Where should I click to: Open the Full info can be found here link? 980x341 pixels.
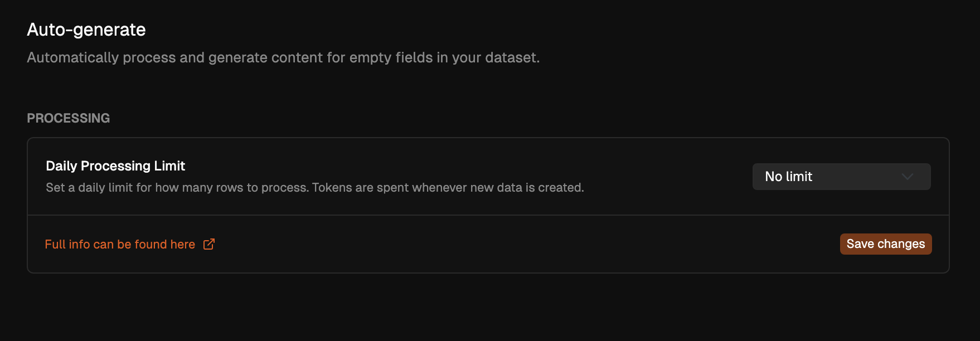120,245
